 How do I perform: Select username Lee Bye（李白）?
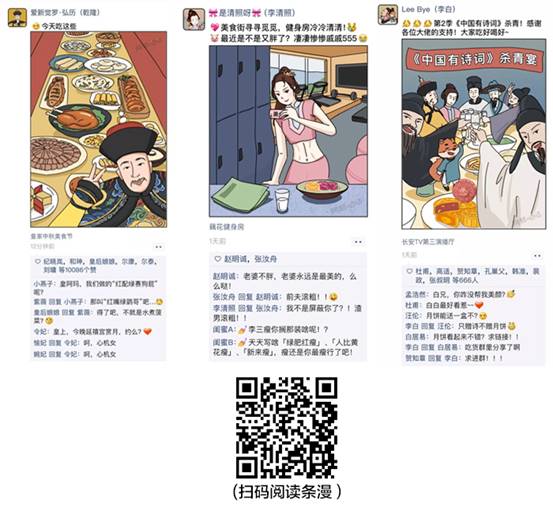tap(429, 10)
